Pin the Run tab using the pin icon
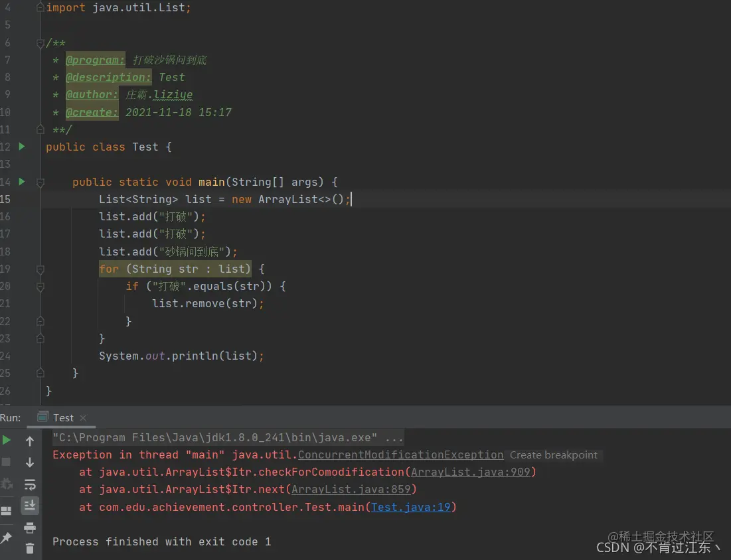The image size is (731, 560). pos(6,537)
